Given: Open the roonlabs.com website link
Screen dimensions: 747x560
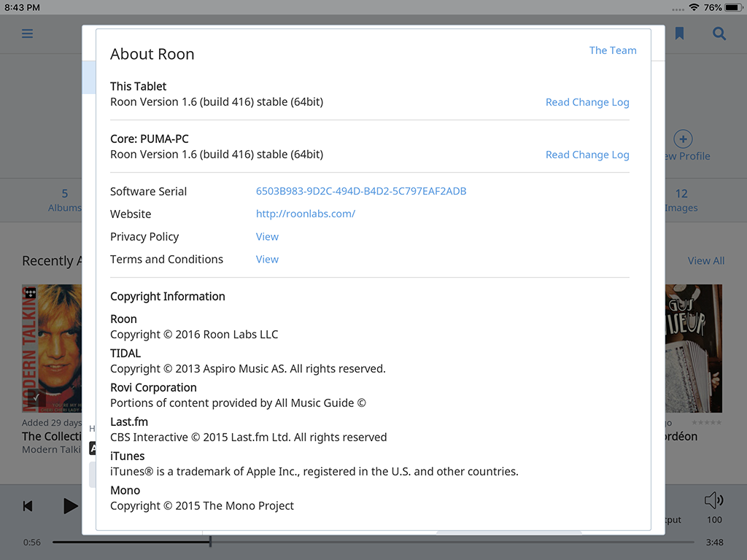Looking at the screenshot, I should [306, 214].
